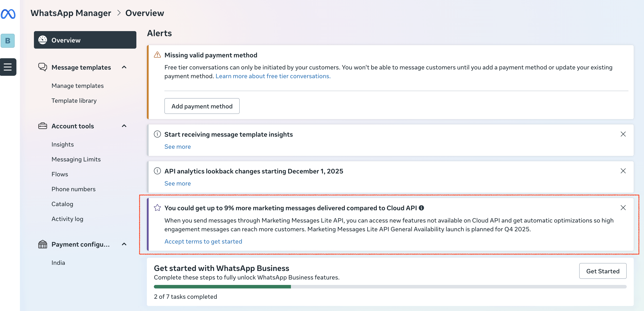Open the B business account avatar

pyautogui.click(x=8, y=41)
